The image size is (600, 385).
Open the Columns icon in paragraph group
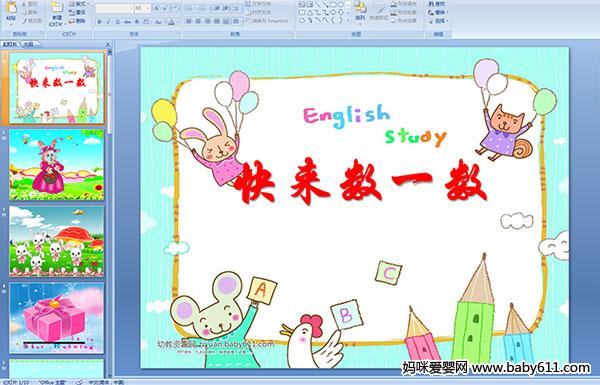coord(236,21)
